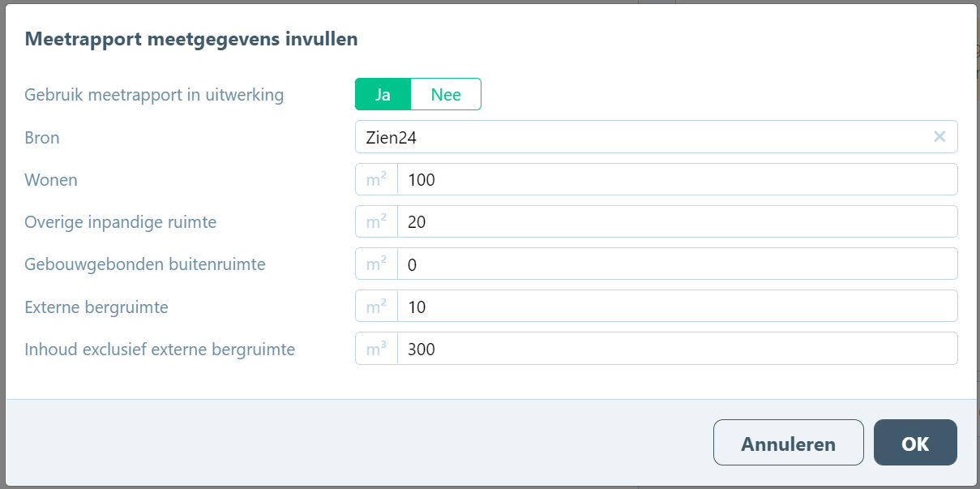Switch the meetrapport toggle to Nee
The width and height of the screenshot is (980, 489).
click(446, 94)
